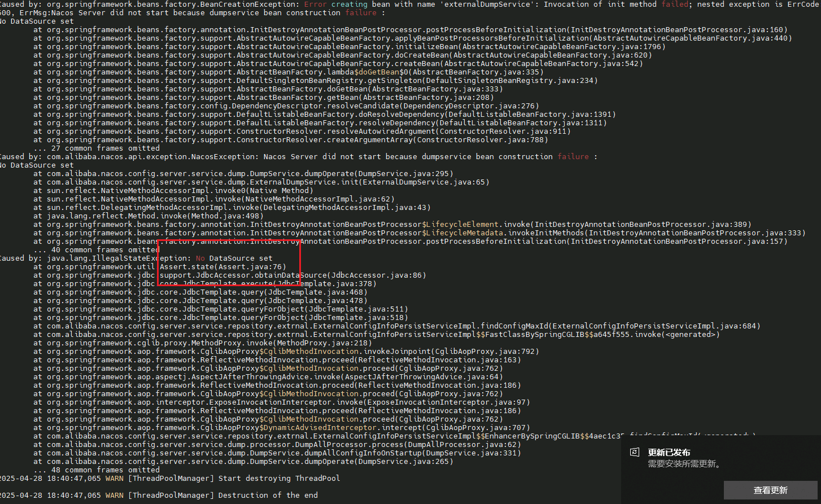Image resolution: width=821 pixels, height=504 pixels.
Task: Click the postProcessBeforeInitialization java:160 stack line
Action: (410, 29)
